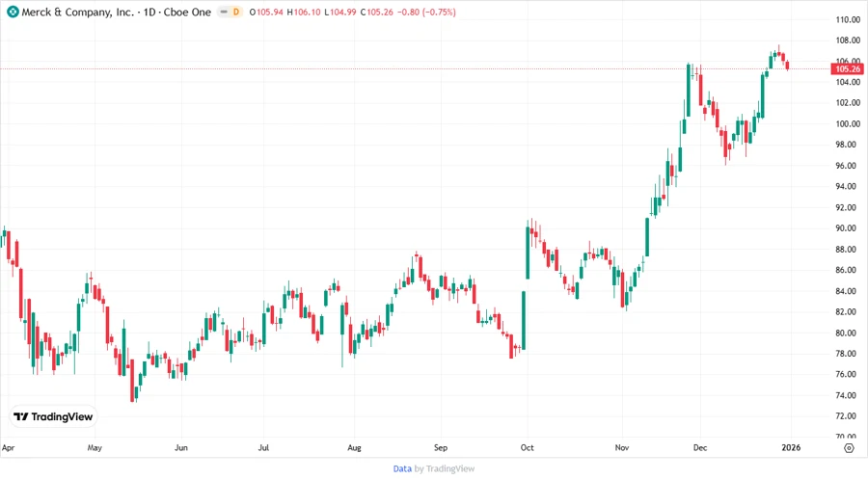
Task: Click the Merck company logo icon
Action: (13, 12)
